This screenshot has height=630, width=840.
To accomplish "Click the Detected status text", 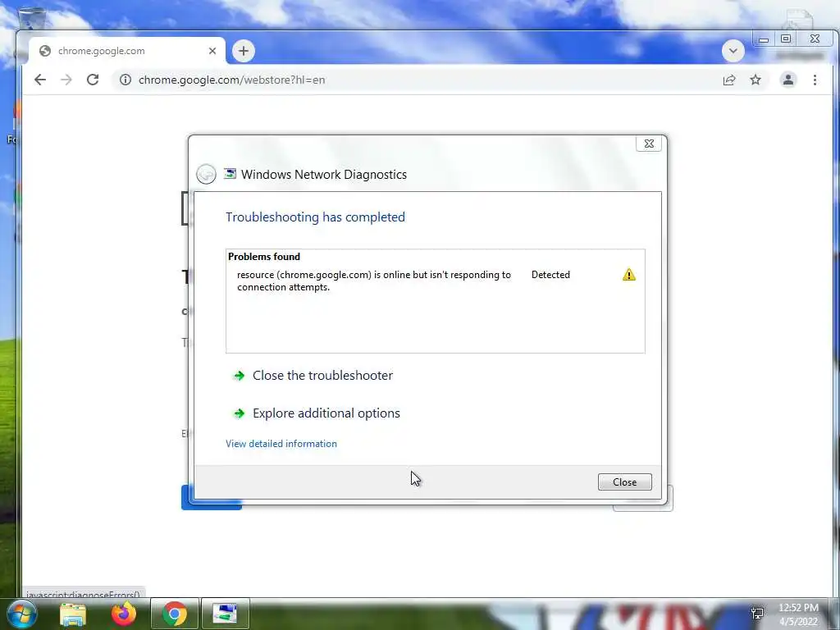I will tap(550, 275).
